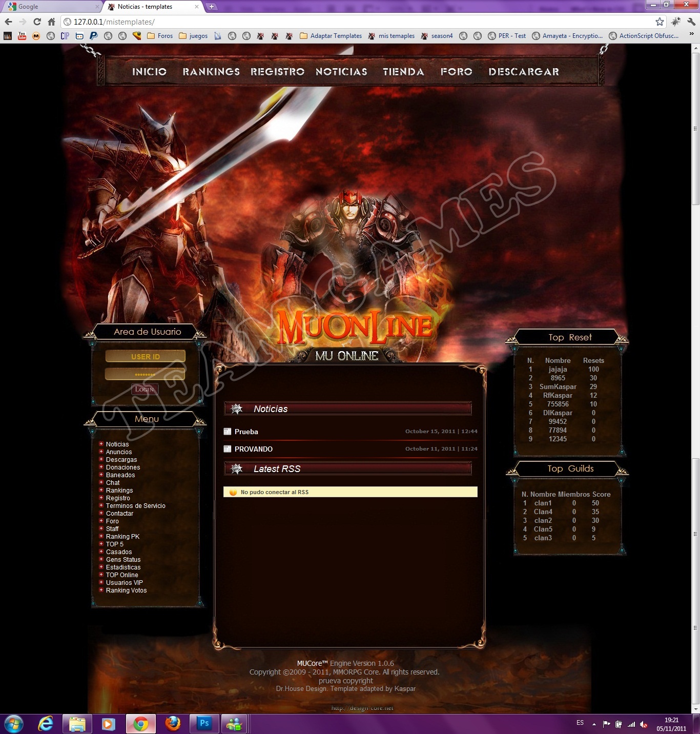
Task: Open Estadisticas in the side Menu
Action: [123, 567]
